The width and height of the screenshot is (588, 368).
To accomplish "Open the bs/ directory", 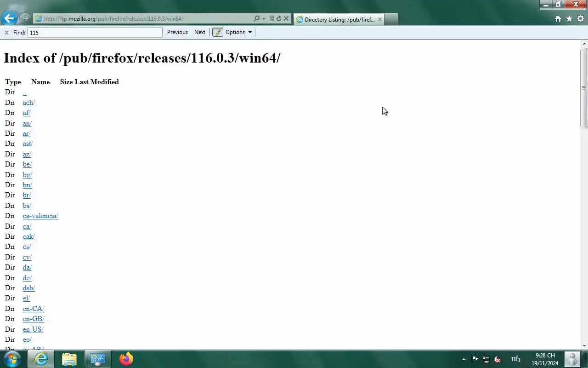I will [x=27, y=206].
